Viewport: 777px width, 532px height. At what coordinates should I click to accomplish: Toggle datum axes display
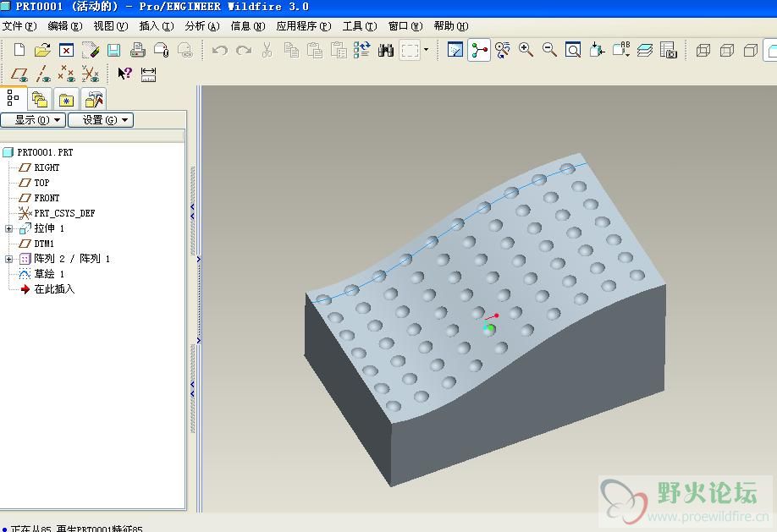point(43,74)
